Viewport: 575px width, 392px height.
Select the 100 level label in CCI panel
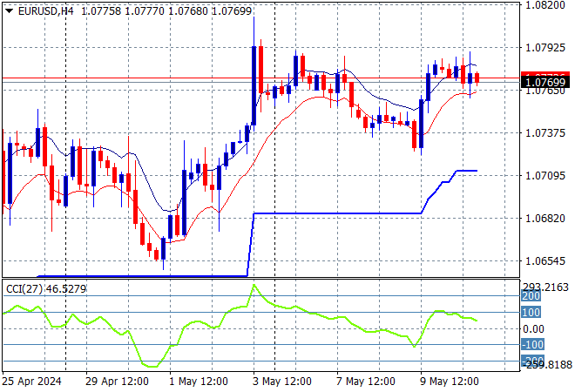(531, 313)
